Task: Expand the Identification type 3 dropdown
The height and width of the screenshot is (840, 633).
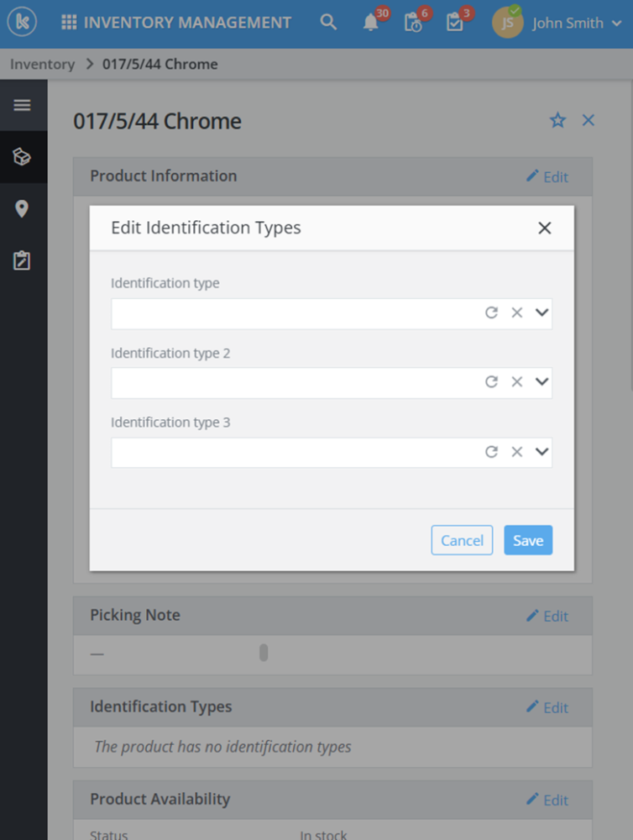Action: click(x=542, y=452)
